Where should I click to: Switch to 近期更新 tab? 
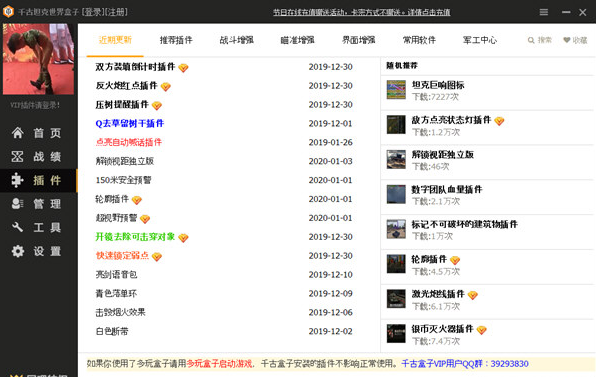[115, 40]
